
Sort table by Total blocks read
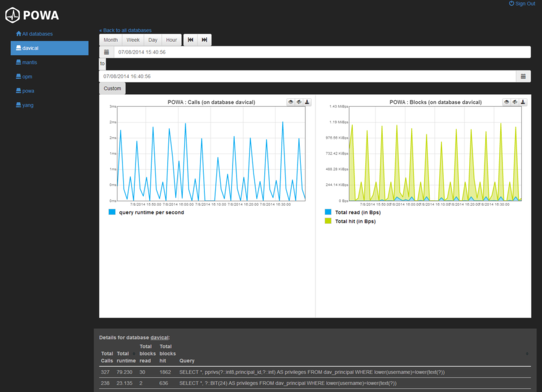(147, 354)
